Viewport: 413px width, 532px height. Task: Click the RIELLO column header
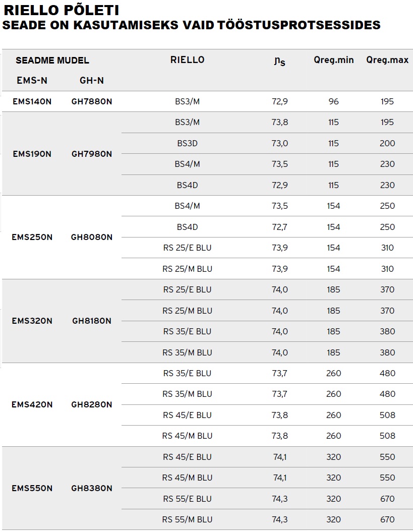coord(187,60)
